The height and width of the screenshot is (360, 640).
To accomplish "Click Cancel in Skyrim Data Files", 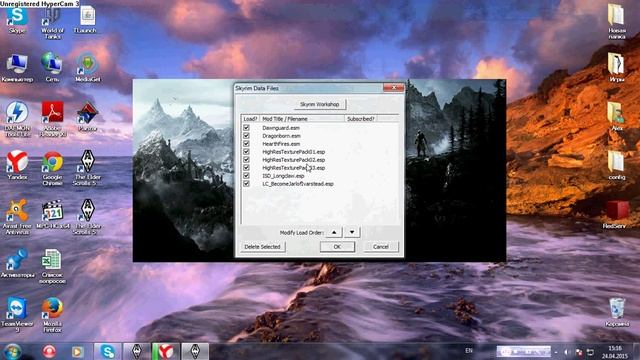I will 381,247.
